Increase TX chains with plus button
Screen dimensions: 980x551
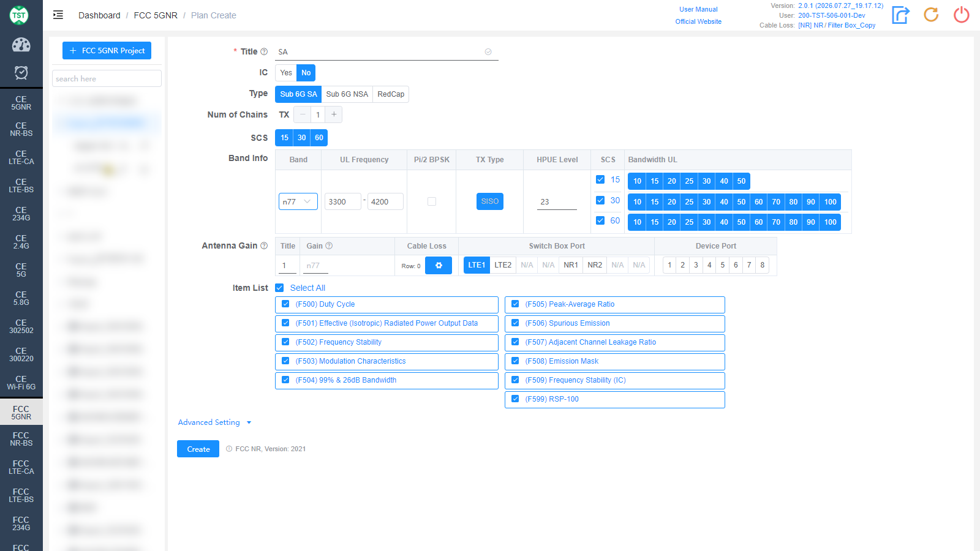(334, 114)
